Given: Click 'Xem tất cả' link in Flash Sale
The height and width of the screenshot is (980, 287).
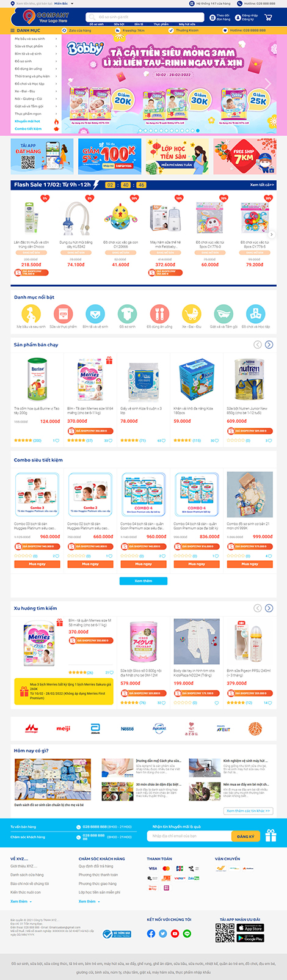Looking at the screenshot, I should (262, 185).
